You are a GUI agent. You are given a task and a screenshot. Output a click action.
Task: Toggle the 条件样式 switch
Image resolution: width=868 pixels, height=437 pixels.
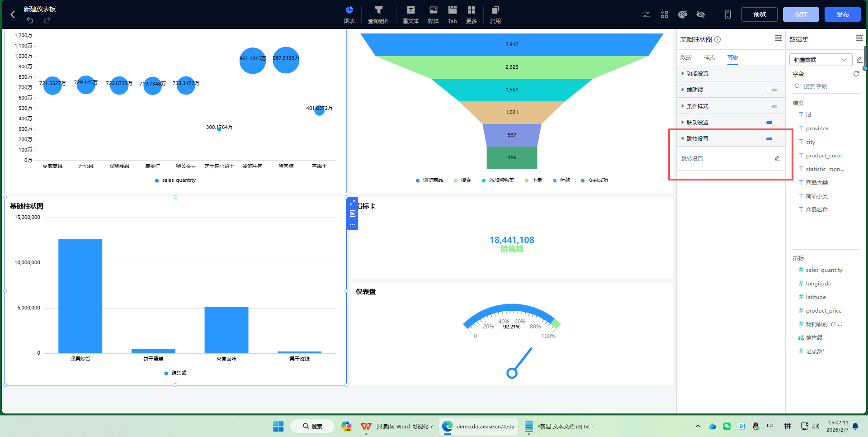(772, 106)
